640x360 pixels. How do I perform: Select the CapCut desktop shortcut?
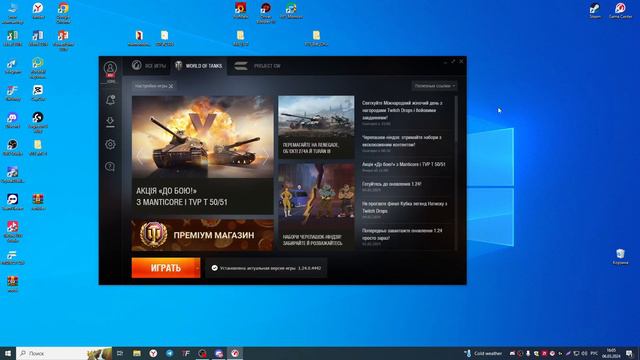pos(38,93)
